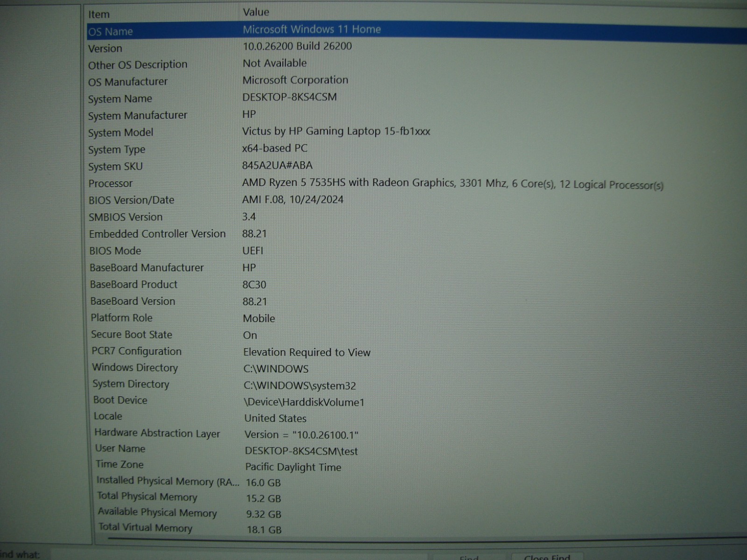Click the value DESKTOP-8KS4CSM\test
The height and width of the screenshot is (560, 747).
(x=302, y=451)
